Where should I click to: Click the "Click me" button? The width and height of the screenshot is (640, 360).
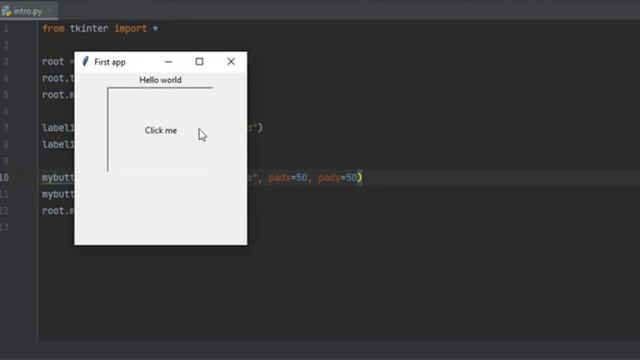click(x=160, y=130)
